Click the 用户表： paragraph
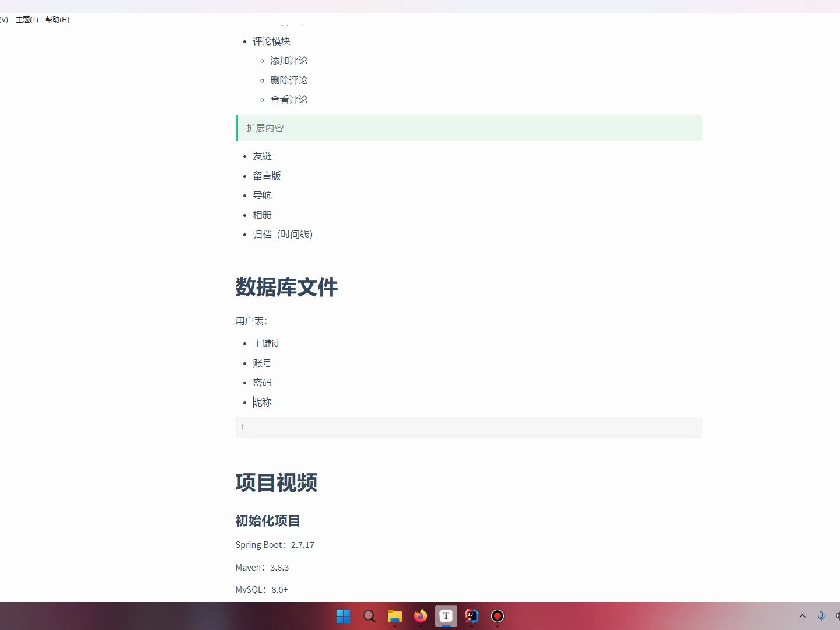Viewport: 840px width, 630px height. click(x=251, y=321)
